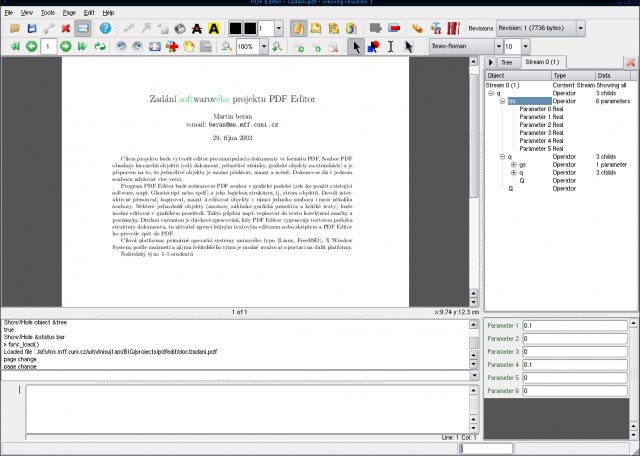Click the Data column header
The width and height of the screenshot is (640, 456).
pyautogui.click(x=613, y=76)
